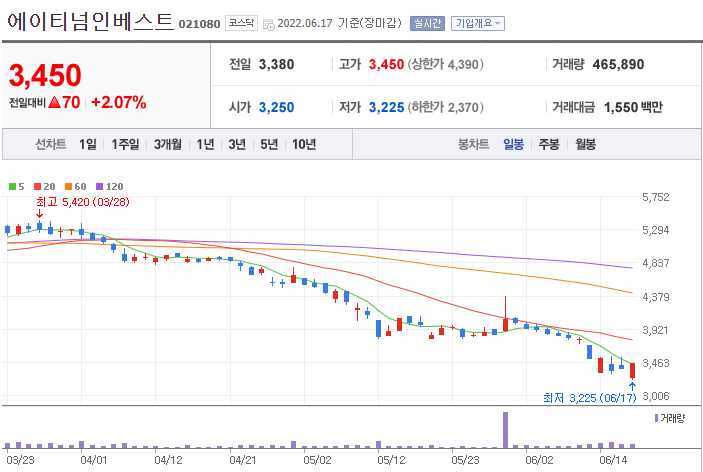Click the 에이티넘인베스트 stock name
This screenshot has height=472, width=703.
90,22
